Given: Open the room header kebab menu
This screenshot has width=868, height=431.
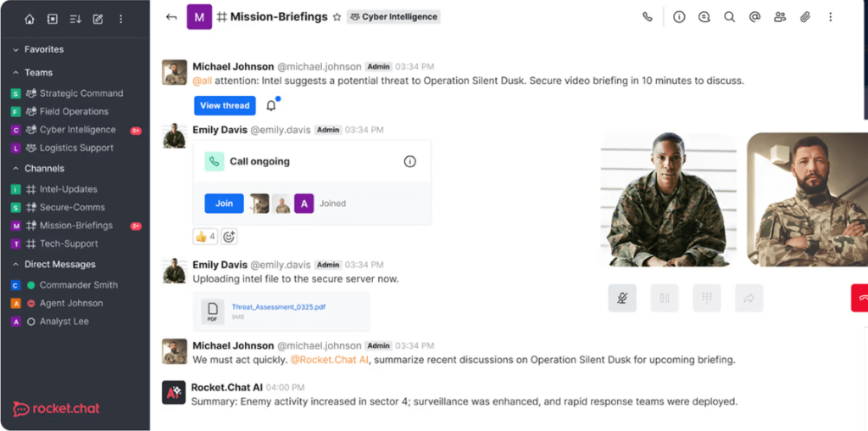Looking at the screenshot, I should [831, 17].
